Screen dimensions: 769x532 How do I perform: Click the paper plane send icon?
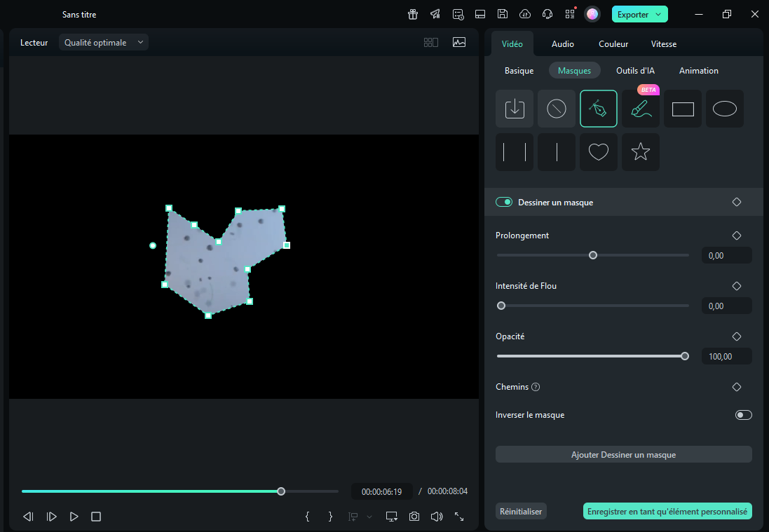click(x=435, y=14)
